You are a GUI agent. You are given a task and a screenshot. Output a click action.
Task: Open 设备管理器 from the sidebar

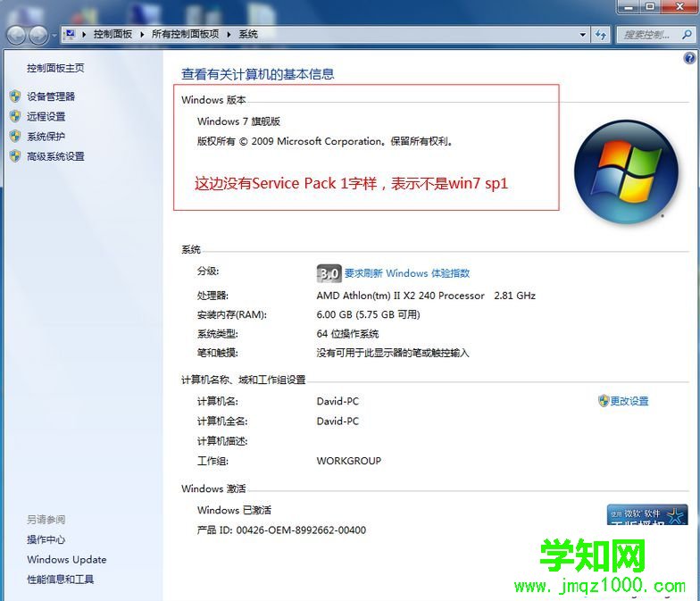click(x=51, y=96)
